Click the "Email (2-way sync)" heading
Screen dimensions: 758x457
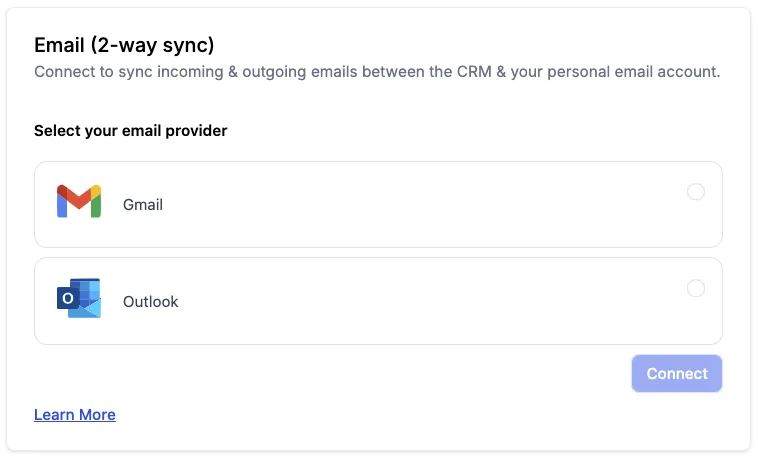pyautogui.click(x=125, y=45)
